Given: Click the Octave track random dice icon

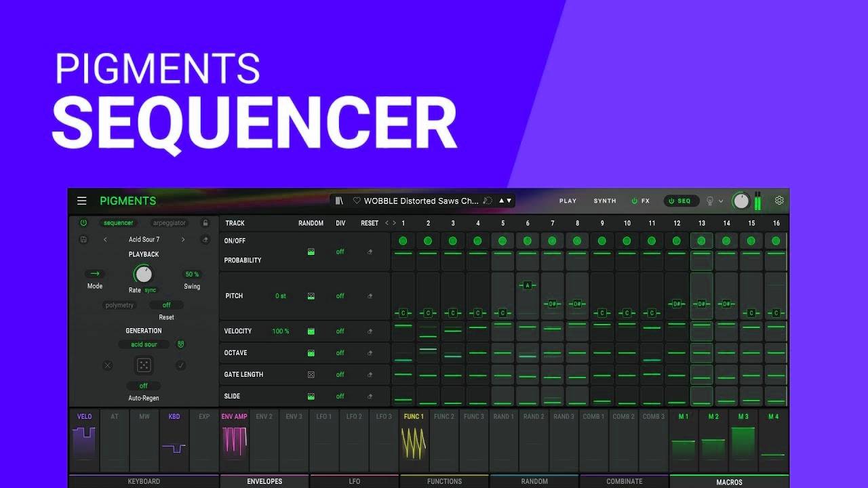Looking at the screenshot, I should [311, 353].
